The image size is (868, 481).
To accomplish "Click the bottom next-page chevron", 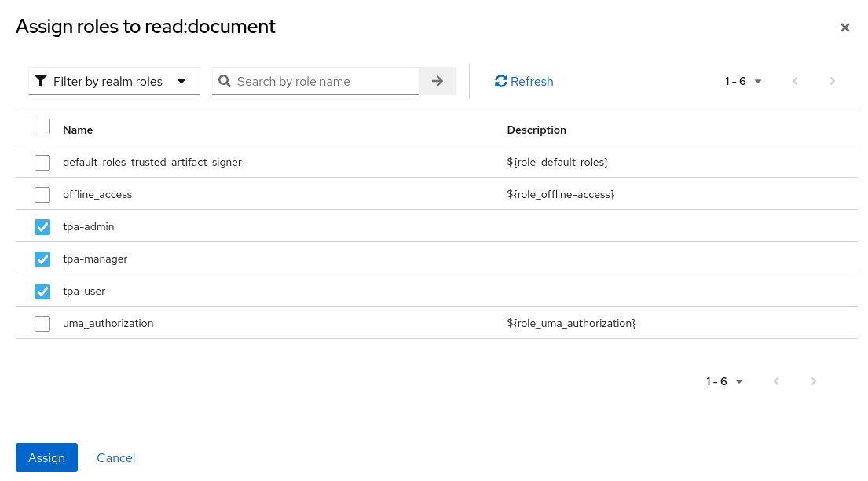I will pyautogui.click(x=814, y=381).
